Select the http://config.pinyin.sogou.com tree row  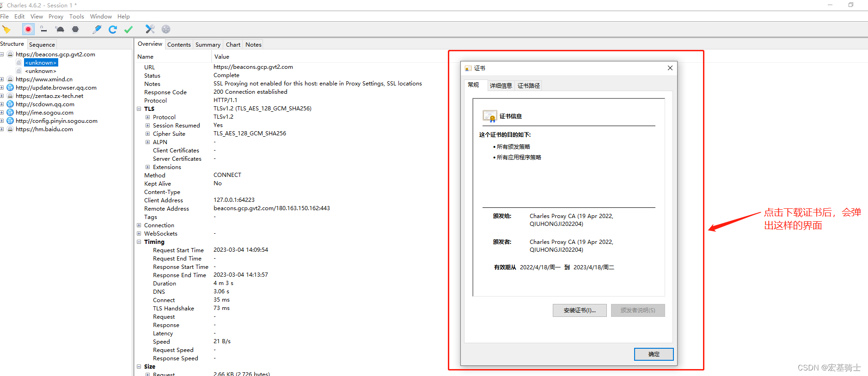(56, 121)
